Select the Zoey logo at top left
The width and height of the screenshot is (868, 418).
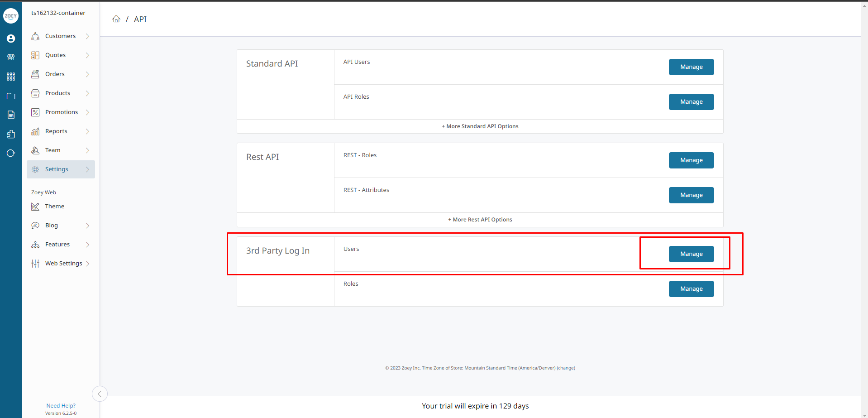[10, 16]
